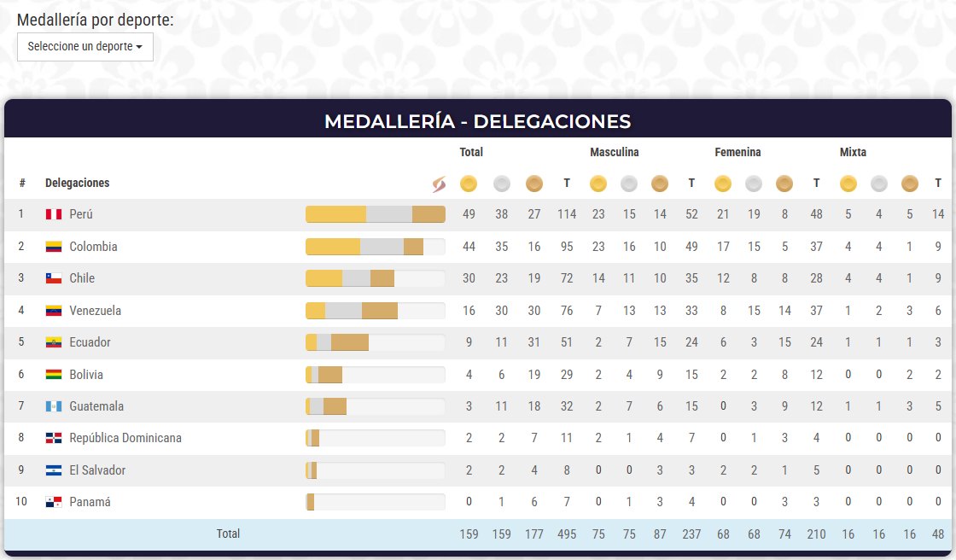956x560 pixels.
Task: Open the 'Seleccione un deporte' dropdown
Action: [85, 47]
